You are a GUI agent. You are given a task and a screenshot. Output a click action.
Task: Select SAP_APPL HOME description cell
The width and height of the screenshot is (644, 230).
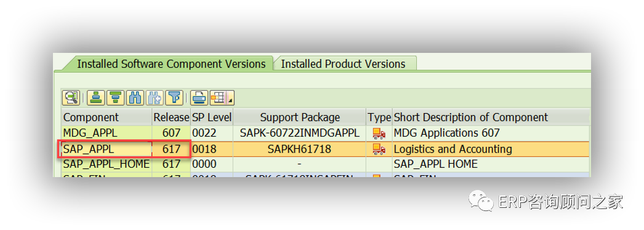[x=491, y=164]
